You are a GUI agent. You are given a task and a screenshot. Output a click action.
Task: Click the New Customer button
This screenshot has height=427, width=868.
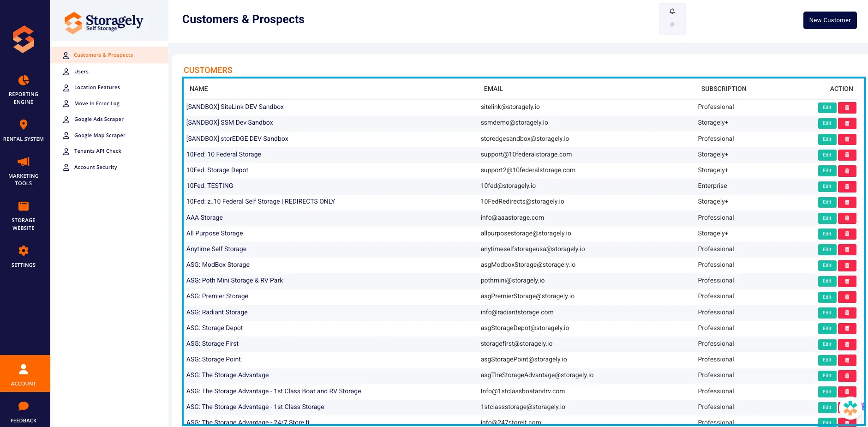click(830, 20)
